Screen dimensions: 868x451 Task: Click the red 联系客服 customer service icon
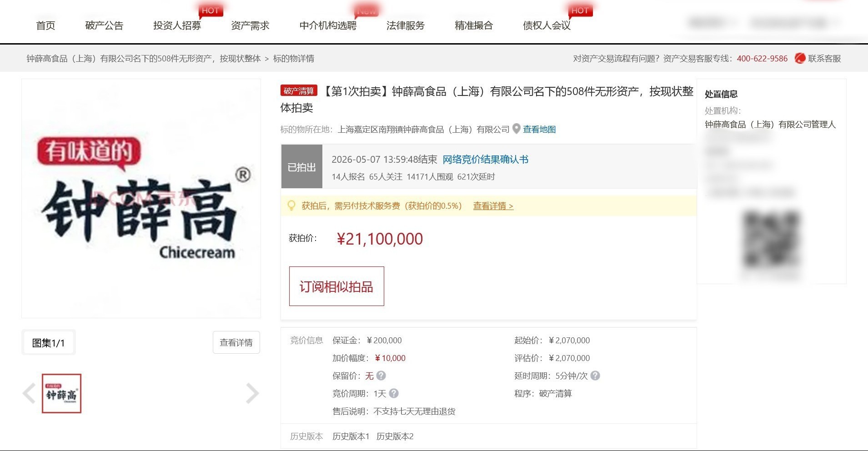tap(800, 58)
